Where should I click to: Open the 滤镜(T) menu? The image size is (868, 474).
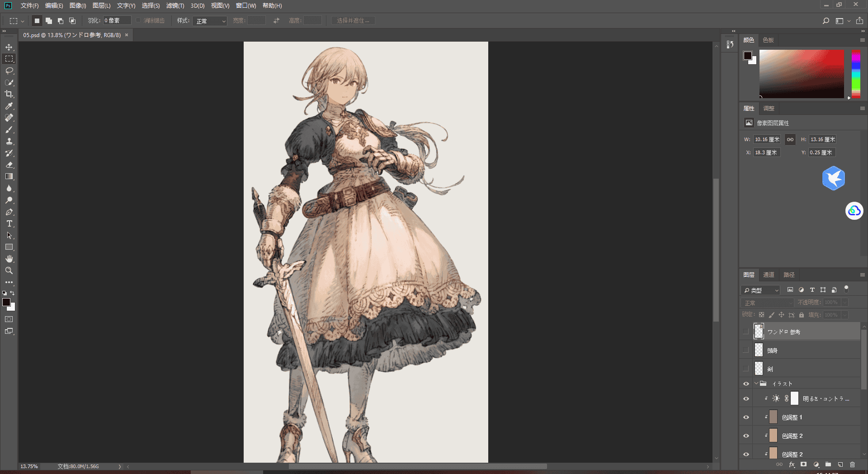click(x=175, y=5)
